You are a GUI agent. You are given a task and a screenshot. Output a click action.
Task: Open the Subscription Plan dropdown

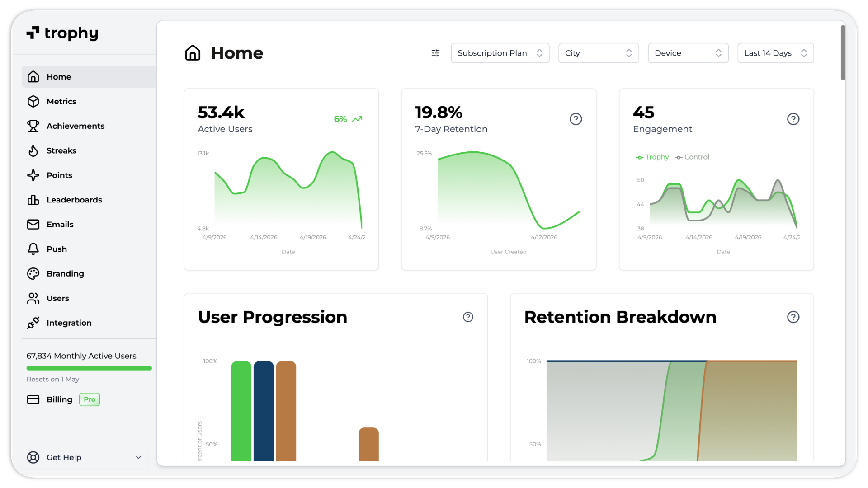(x=500, y=53)
